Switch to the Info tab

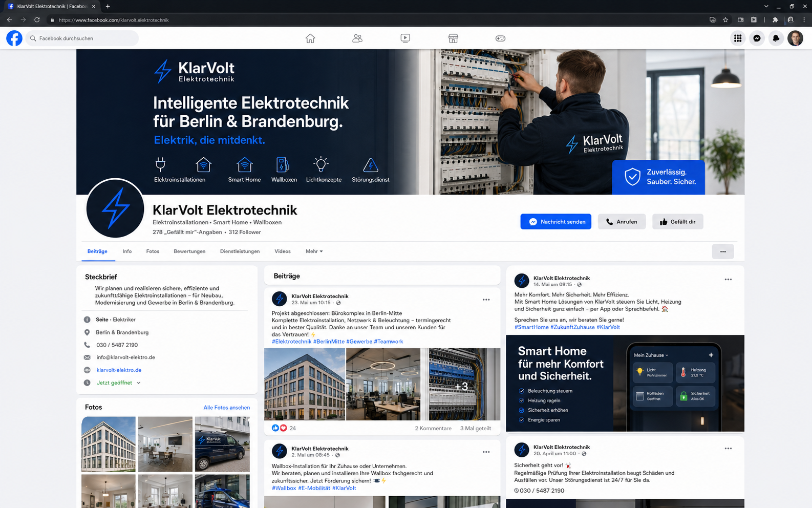click(x=127, y=251)
